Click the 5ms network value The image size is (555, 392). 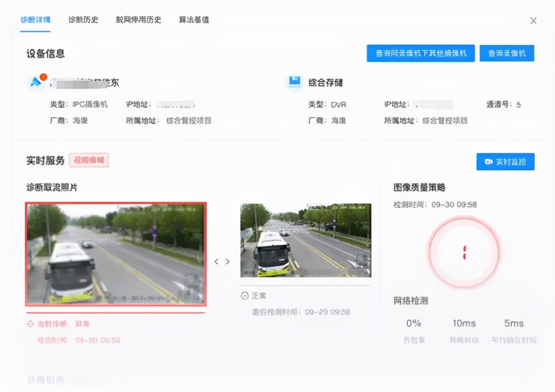pos(514,323)
